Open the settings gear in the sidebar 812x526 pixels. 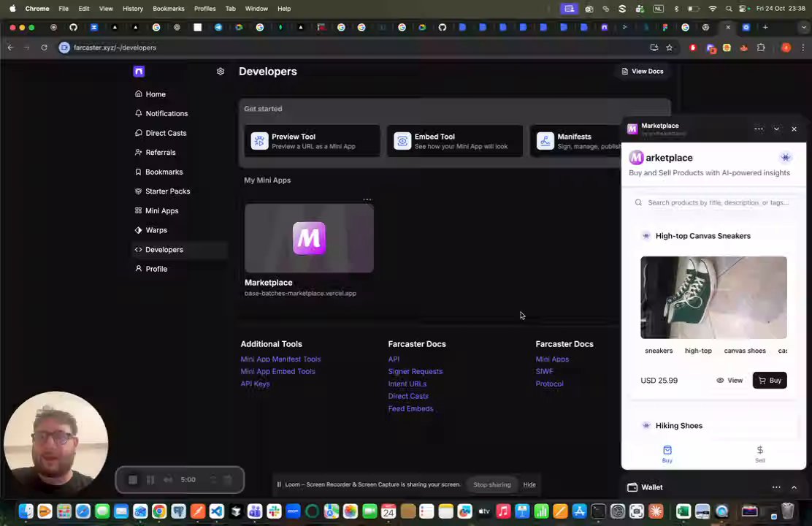coord(221,72)
